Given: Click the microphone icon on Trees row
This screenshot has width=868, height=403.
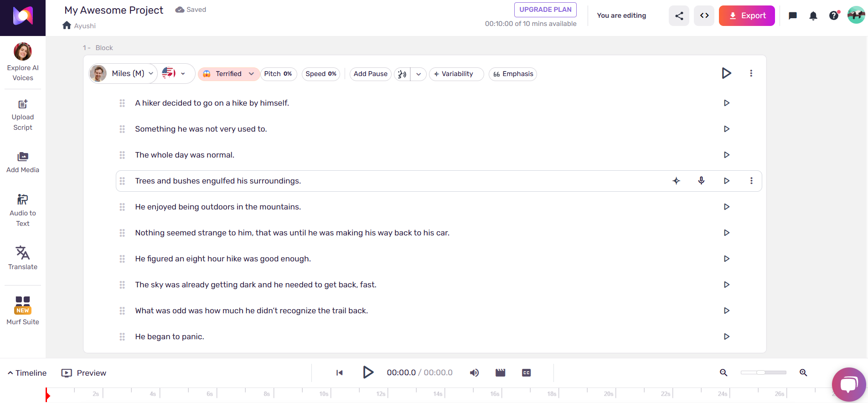Looking at the screenshot, I should click(701, 181).
